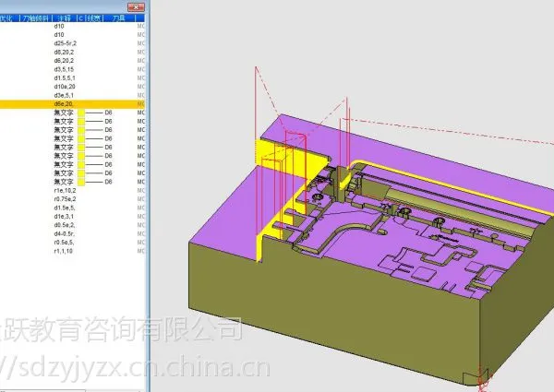Click the C column header
The image size is (554, 392).
tap(81, 18)
